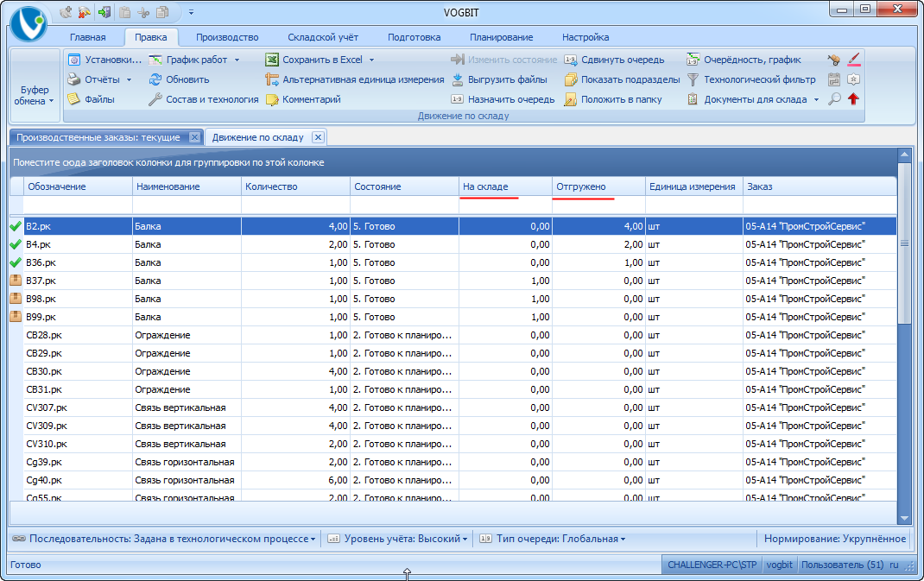Close the Движение по складу tab
The width and height of the screenshot is (924, 581).
(318, 137)
